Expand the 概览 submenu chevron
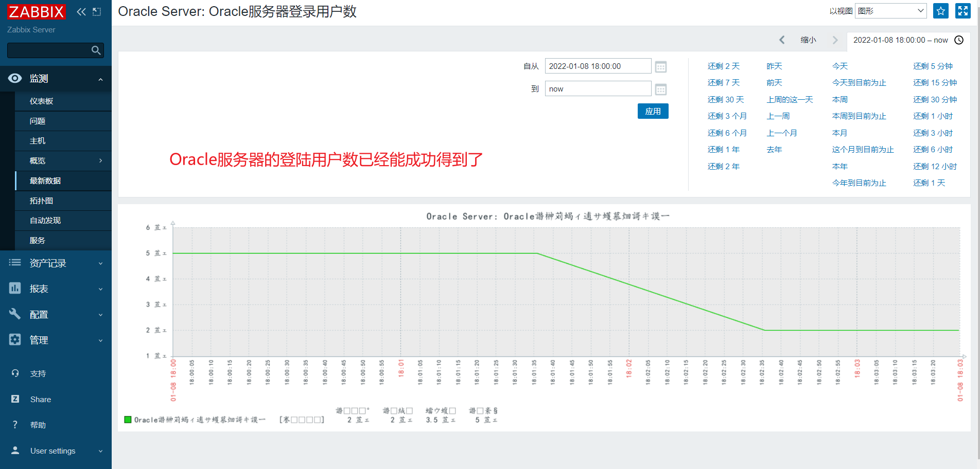Screen dimensions: 980x469 click(x=101, y=160)
